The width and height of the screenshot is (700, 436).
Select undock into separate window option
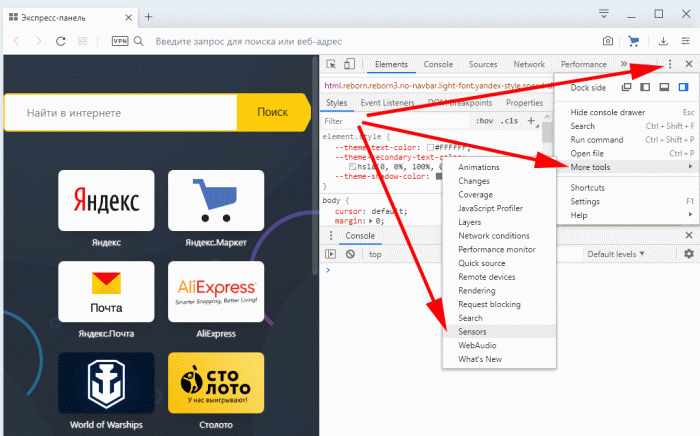(627, 87)
